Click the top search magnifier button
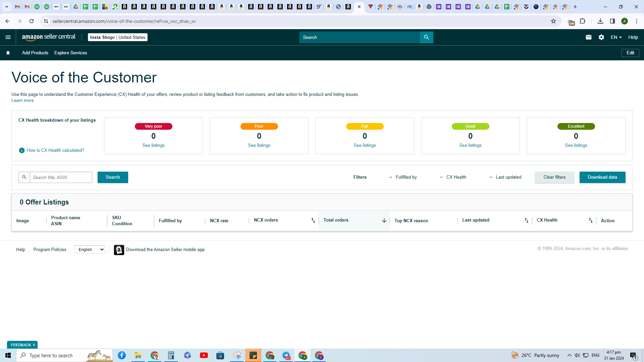 (426, 37)
